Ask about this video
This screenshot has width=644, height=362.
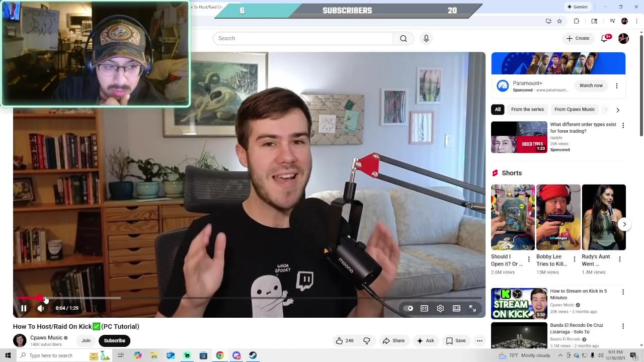point(425,340)
